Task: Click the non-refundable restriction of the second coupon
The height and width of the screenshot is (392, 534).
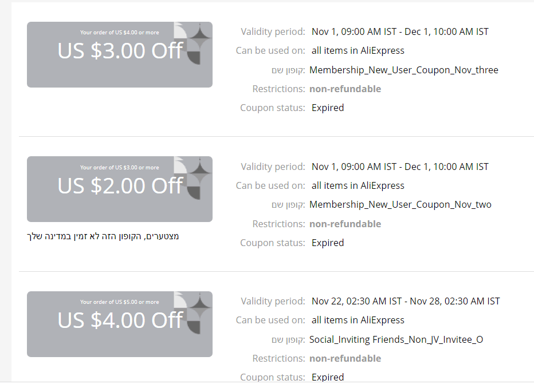Action: 345,224
